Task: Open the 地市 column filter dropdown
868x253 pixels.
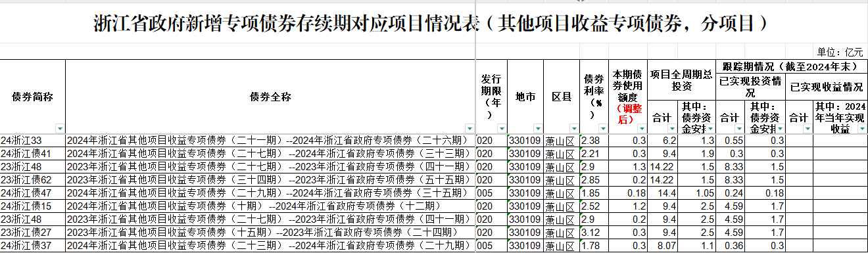Action: click(538, 129)
